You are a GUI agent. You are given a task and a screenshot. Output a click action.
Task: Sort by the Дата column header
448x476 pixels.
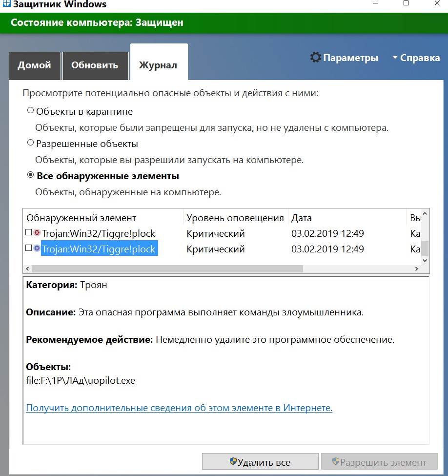tap(347, 218)
